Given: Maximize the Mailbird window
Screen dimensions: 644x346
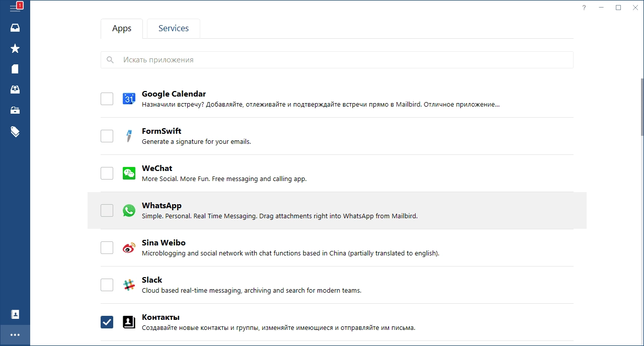Looking at the screenshot, I should coord(618,8).
